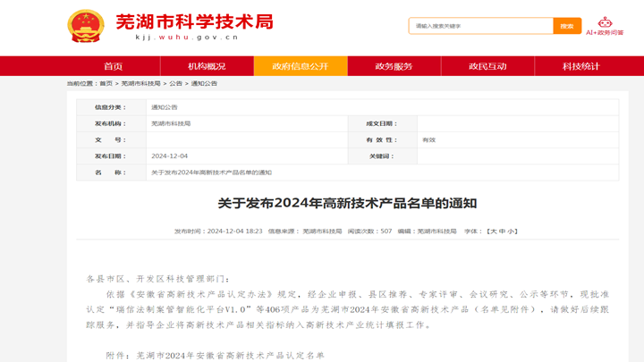Screen dimensions: 644x362
Task: Select the 政府信息公开 navigation tab
Action: point(301,66)
